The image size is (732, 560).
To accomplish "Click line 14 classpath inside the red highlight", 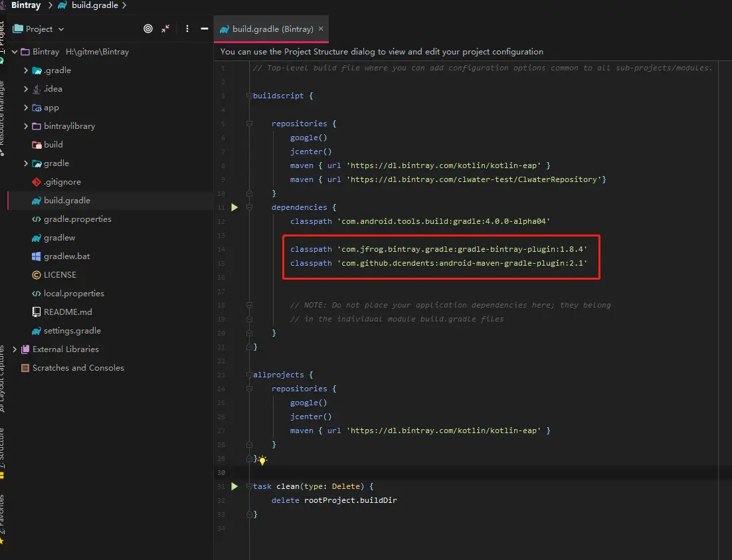I will tap(311, 248).
